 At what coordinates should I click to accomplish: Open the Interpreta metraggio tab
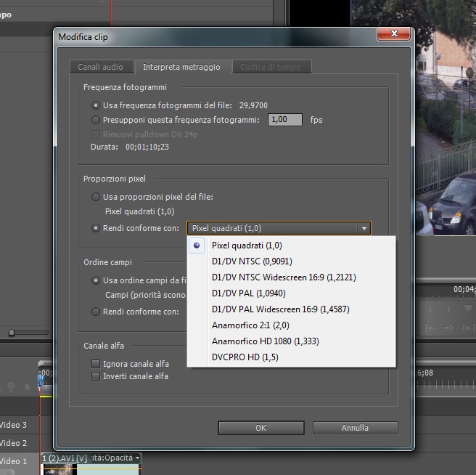pyautogui.click(x=181, y=67)
